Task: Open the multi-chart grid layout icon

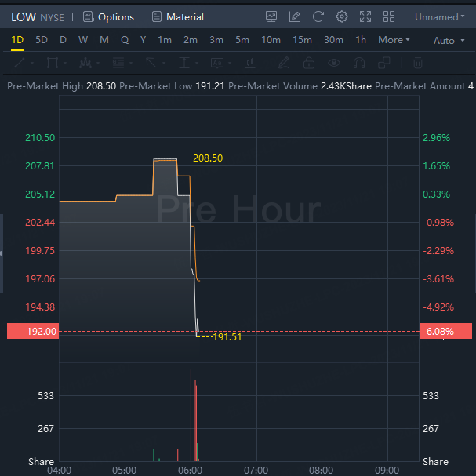Action: [x=389, y=16]
